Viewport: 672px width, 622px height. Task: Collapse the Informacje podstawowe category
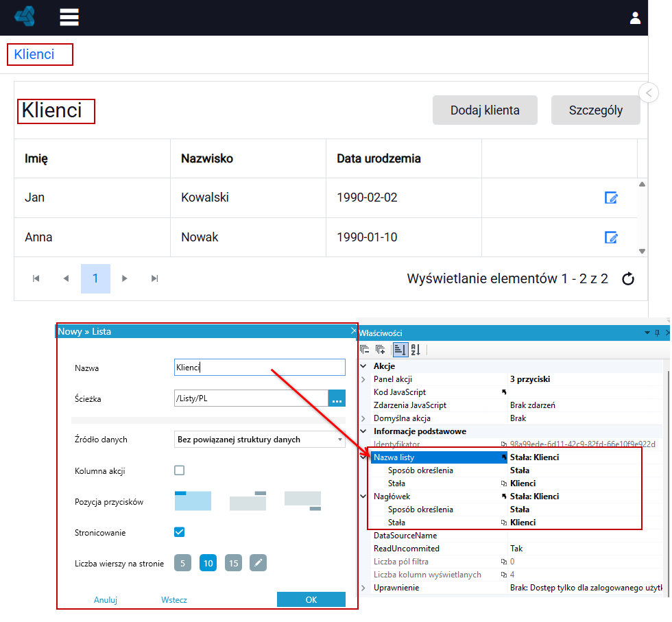pos(363,431)
